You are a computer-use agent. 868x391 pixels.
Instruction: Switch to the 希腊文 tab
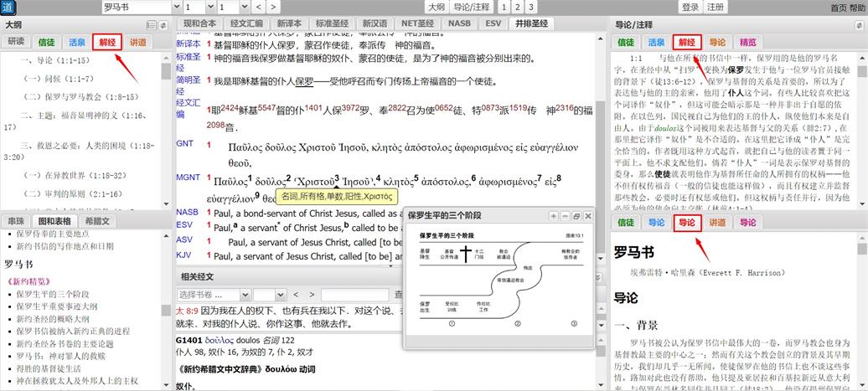(x=100, y=221)
